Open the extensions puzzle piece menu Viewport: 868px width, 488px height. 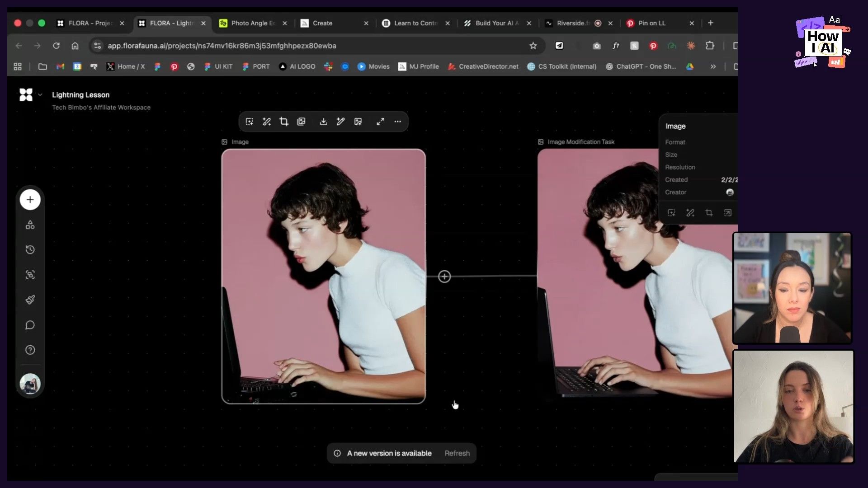[710, 46]
